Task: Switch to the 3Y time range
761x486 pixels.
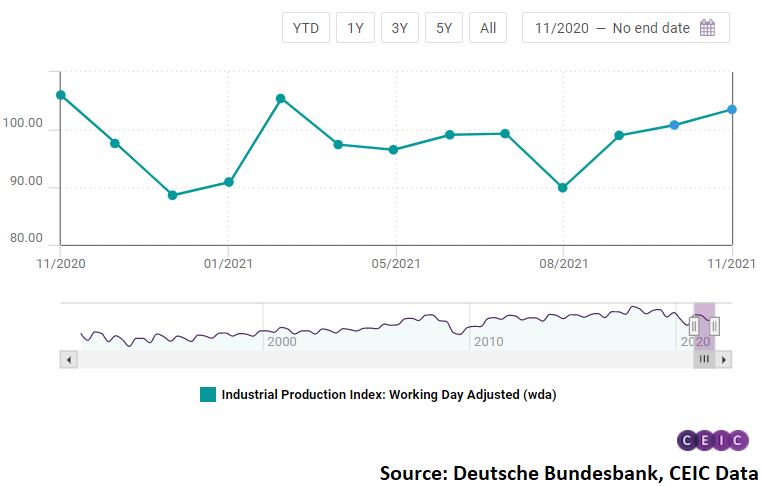Action: coord(399,28)
